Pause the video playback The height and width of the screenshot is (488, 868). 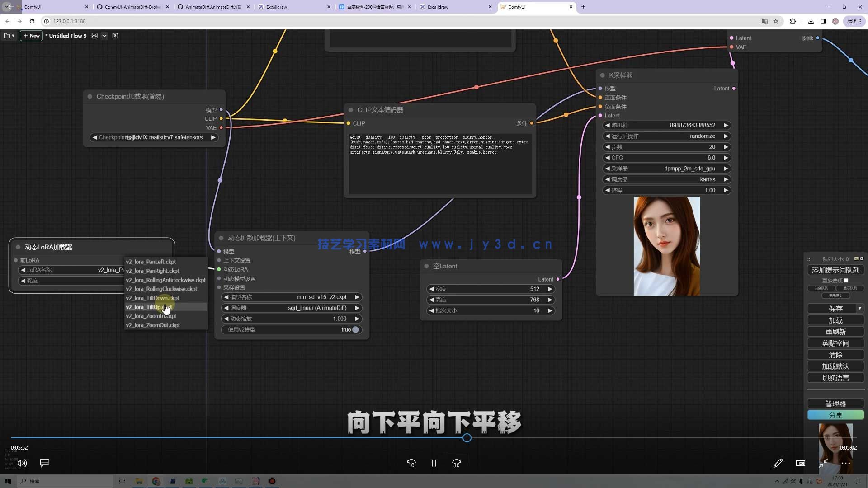[x=434, y=463]
